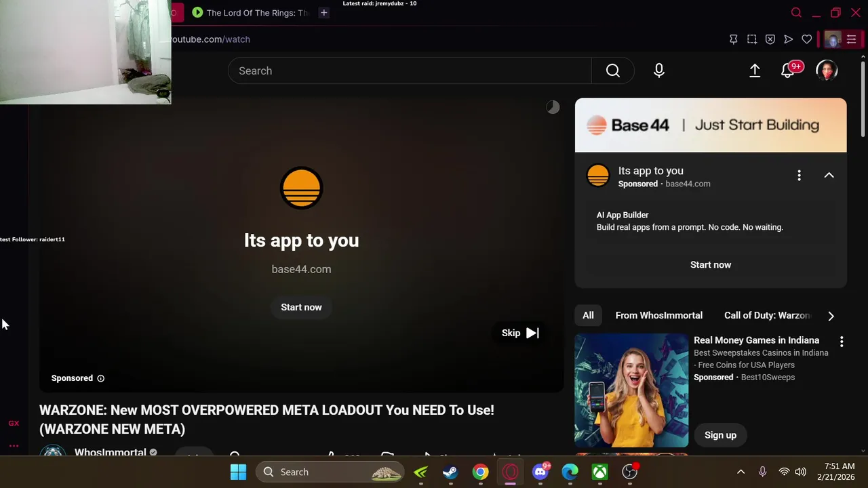Open a new browser tab

[323, 12]
